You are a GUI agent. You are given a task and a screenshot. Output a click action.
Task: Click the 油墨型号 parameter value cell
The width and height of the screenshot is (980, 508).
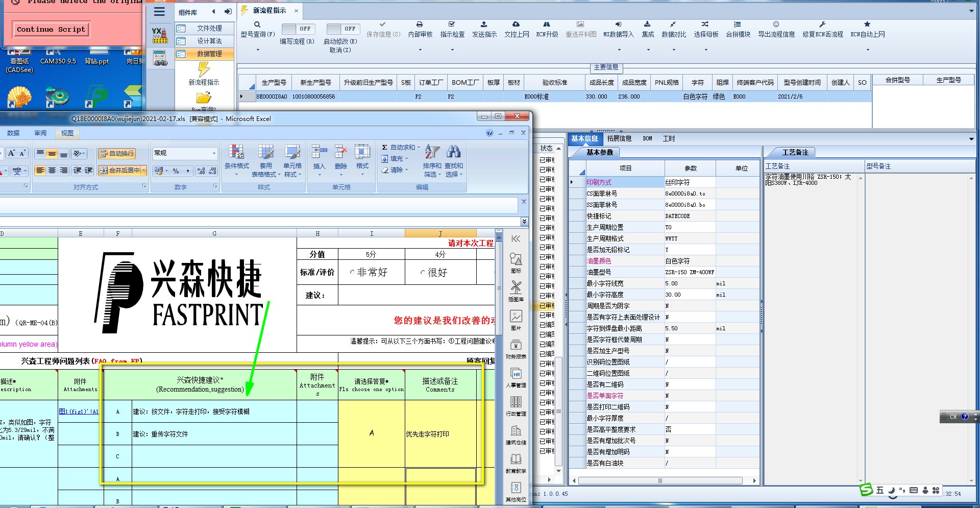pyautogui.click(x=690, y=272)
